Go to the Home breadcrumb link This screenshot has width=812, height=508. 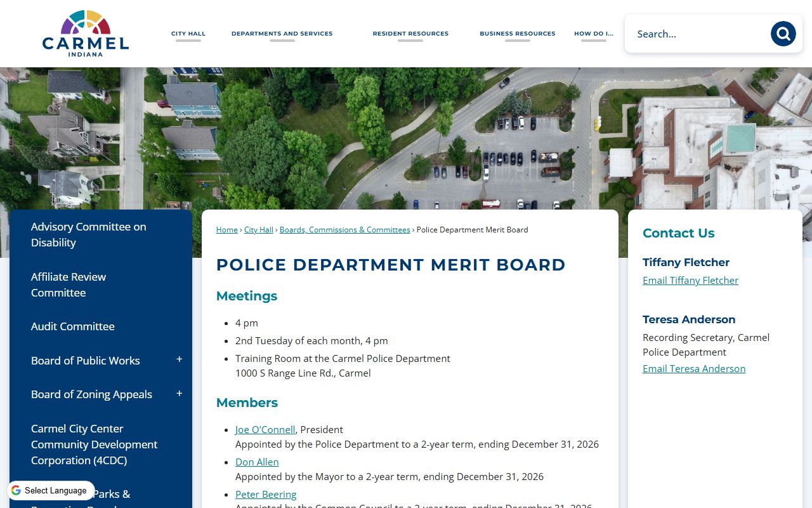227,230
